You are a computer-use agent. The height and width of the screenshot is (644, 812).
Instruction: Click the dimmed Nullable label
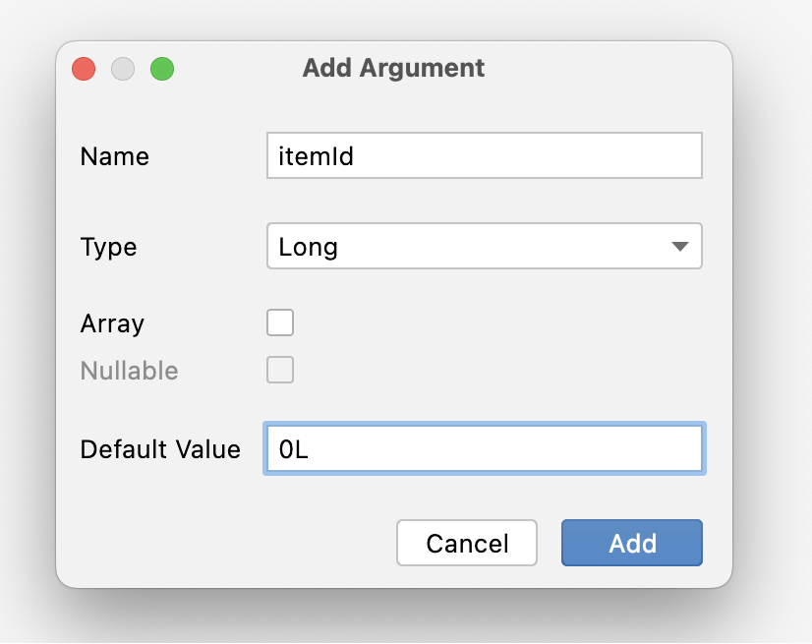pos(129,371)
